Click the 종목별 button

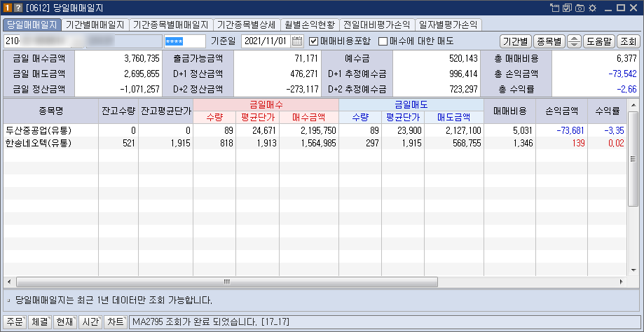coord(549,41)
